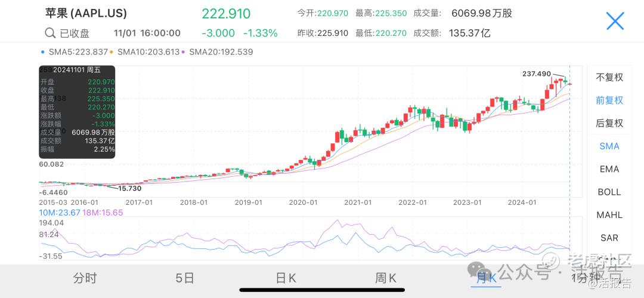644x298 pixels.
Task: Click the 194.04 sub-chart axis value
Action: tap(51, 223)
